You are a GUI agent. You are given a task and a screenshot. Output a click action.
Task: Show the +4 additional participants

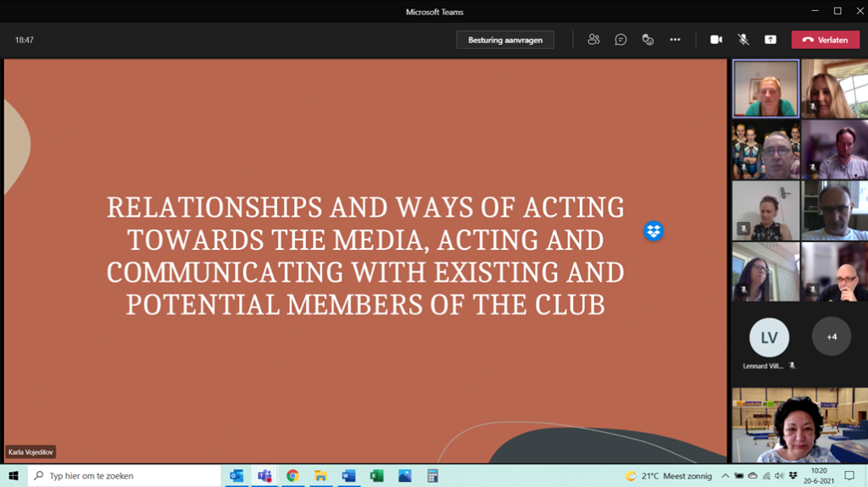click(x=832, y=336)
